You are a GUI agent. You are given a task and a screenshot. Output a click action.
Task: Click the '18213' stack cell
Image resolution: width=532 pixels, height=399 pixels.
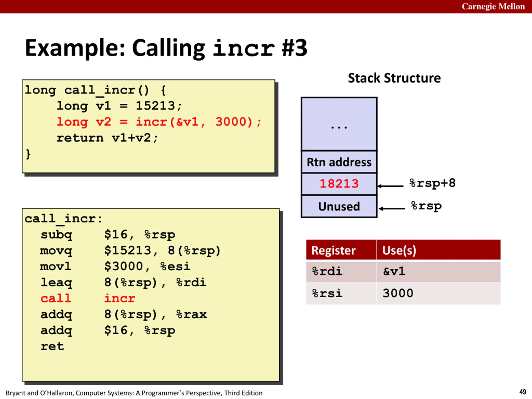tap(339, 184)
